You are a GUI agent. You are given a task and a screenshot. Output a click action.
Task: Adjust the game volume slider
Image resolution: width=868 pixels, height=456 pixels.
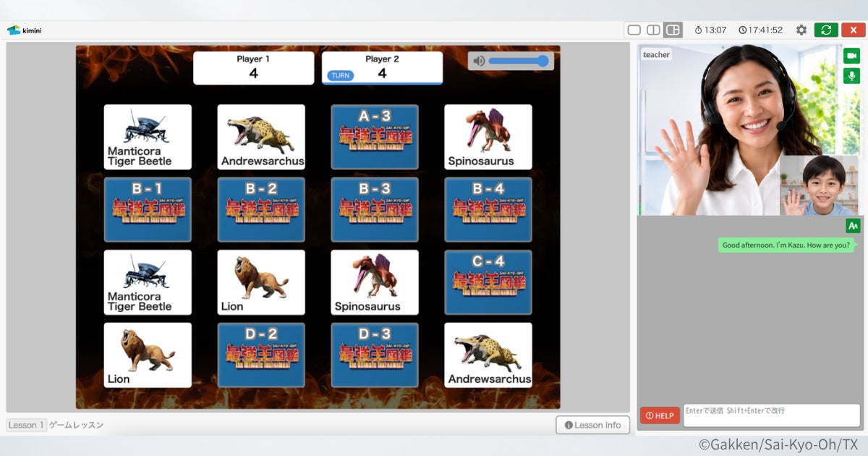pyautogui.click(x=519, y=61)
